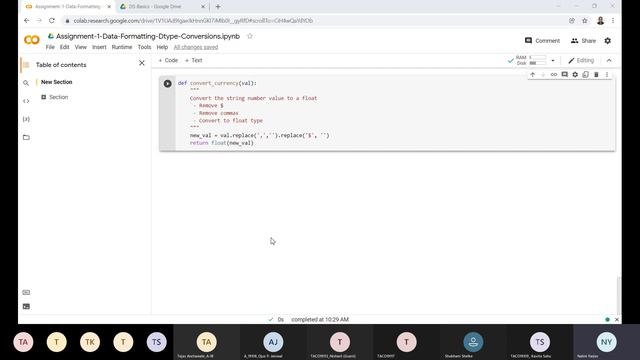Open the Insert menu
The image size is (640, 360).
[x=99, y=47]
